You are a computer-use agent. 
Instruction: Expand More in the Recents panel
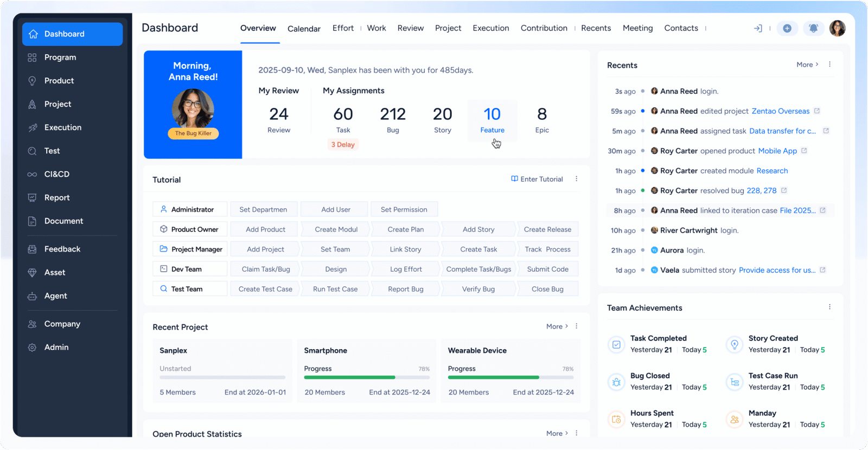[x=807, y=65]
